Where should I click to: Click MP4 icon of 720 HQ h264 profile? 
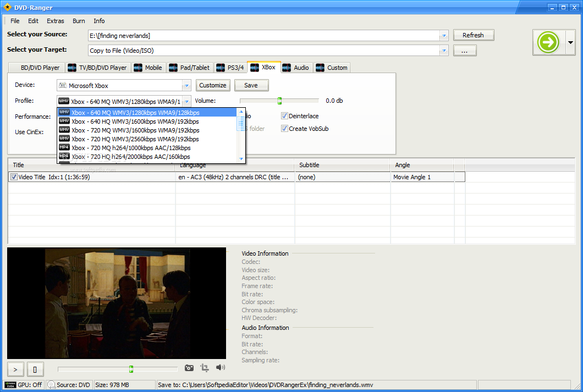tap(64, 157)
